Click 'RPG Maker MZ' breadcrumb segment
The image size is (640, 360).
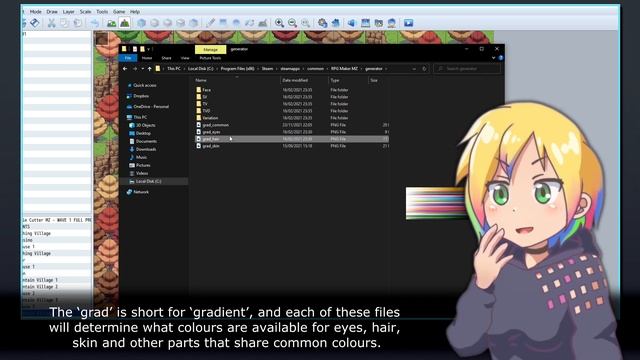(x=344, y=69)
